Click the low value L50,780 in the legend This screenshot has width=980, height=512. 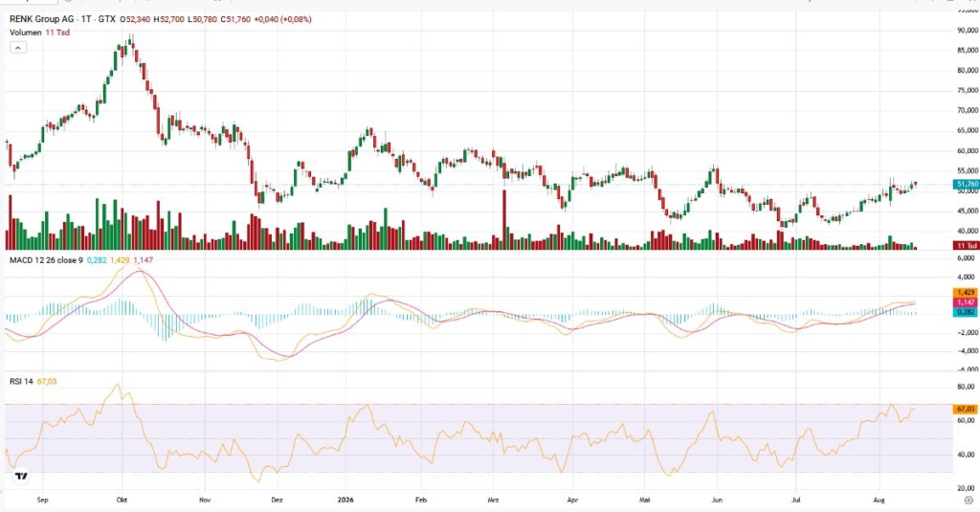coord(203,19)
